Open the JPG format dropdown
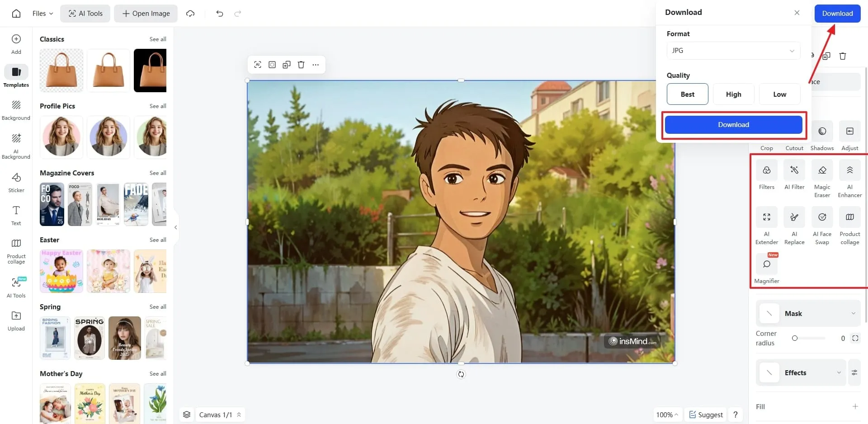Viewport: 868px width, 424px height. point(733,51)
